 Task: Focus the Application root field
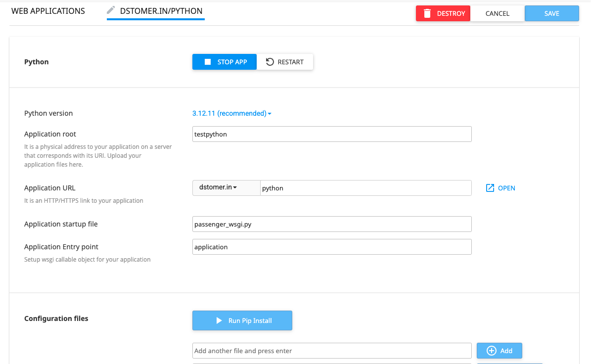click(331, 134)
